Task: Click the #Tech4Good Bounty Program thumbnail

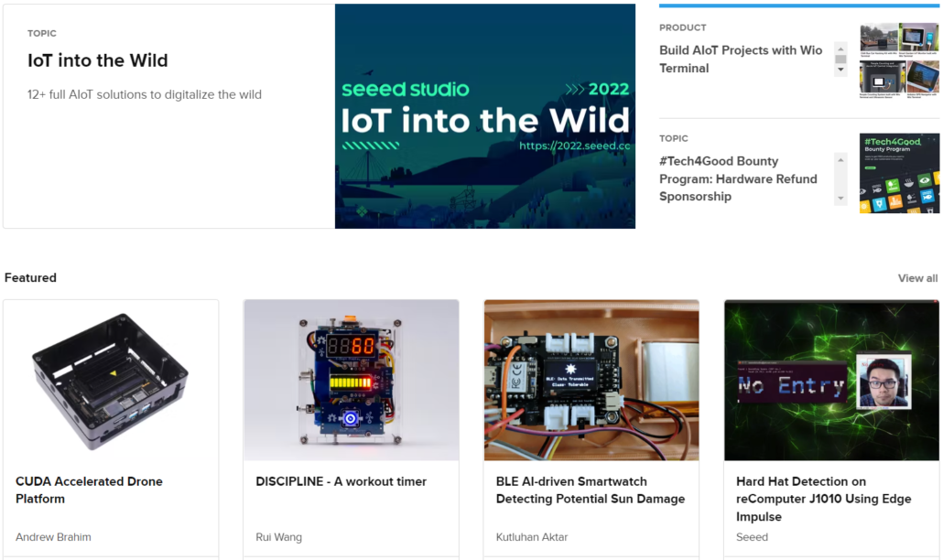Action: (x=899, y=173)
